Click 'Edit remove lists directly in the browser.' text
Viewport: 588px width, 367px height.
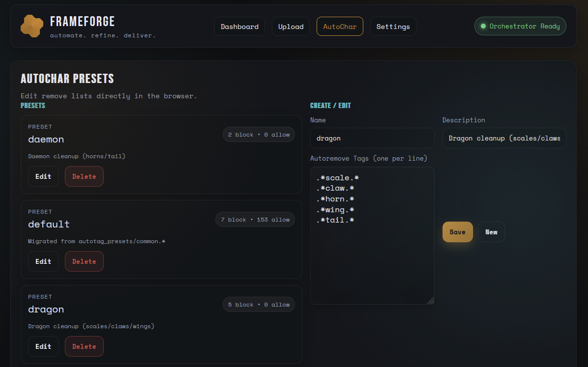[x=109, y=96]
